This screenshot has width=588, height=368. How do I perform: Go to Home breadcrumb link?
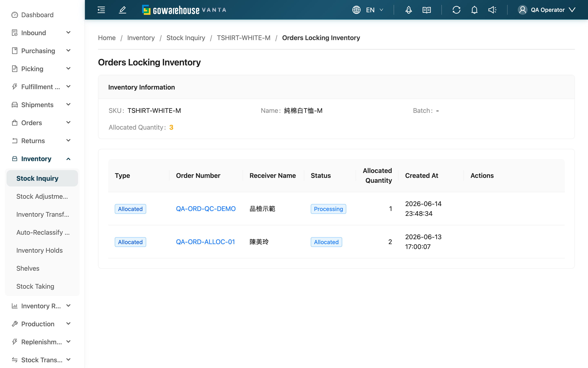point(107,38)
